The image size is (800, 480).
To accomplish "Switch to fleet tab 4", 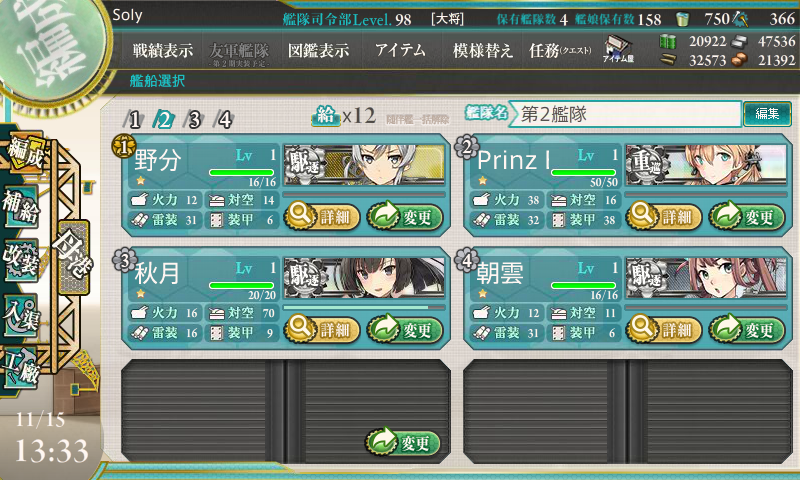I will tap(223, 119).
